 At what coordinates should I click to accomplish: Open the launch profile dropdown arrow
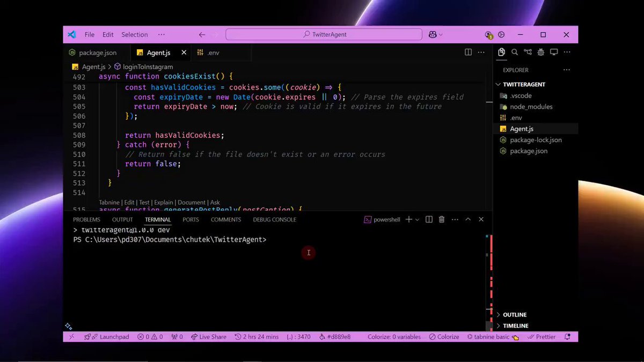click(x=417, y=219)
